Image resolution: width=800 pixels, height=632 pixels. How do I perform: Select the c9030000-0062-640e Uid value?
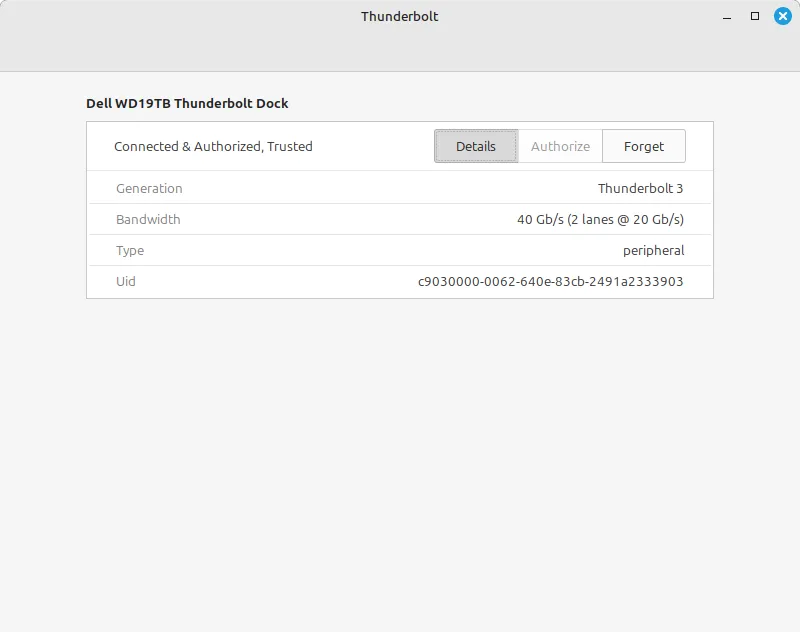(x=551, y=282)
